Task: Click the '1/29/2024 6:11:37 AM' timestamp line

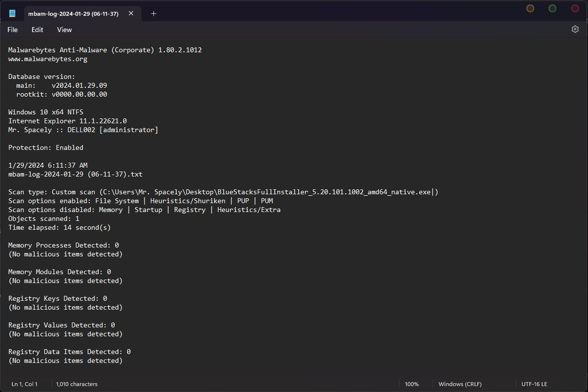Action: point(48,165)
